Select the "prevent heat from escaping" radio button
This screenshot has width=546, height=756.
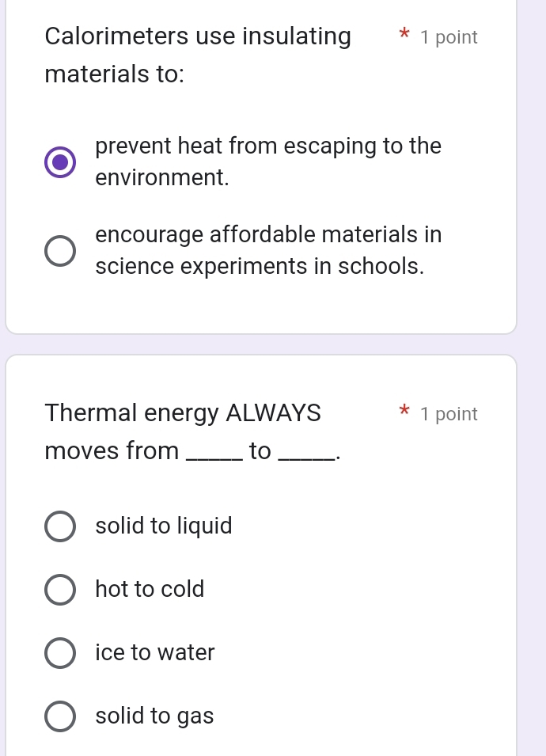(x=60, y=162)
